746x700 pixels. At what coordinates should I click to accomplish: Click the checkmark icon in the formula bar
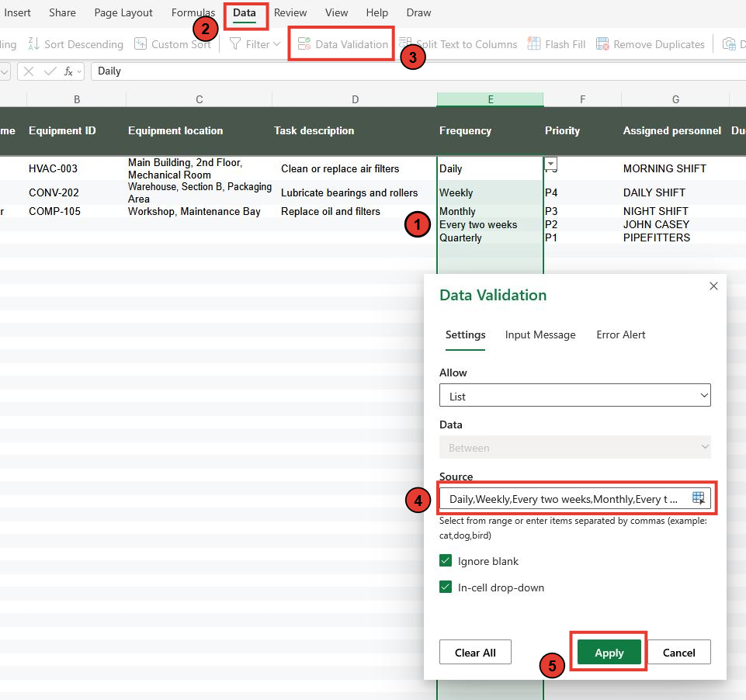[x=48, y=71]
